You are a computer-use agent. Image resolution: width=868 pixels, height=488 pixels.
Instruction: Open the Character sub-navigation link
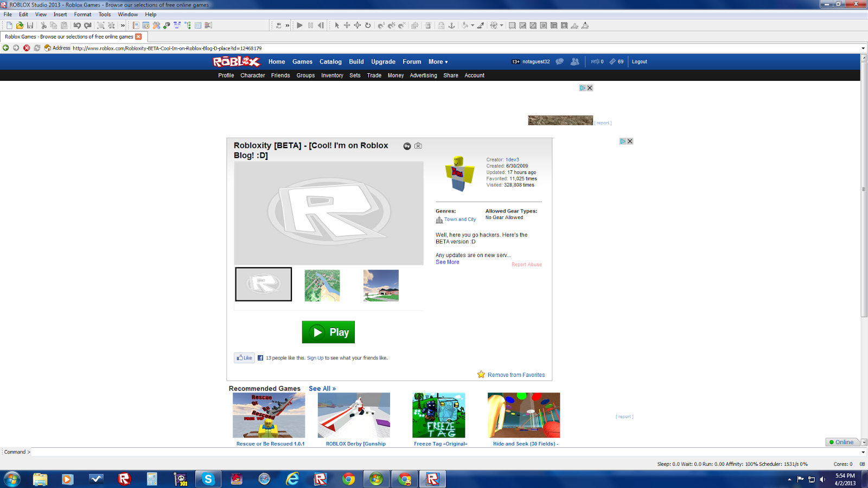coord(253,75)
